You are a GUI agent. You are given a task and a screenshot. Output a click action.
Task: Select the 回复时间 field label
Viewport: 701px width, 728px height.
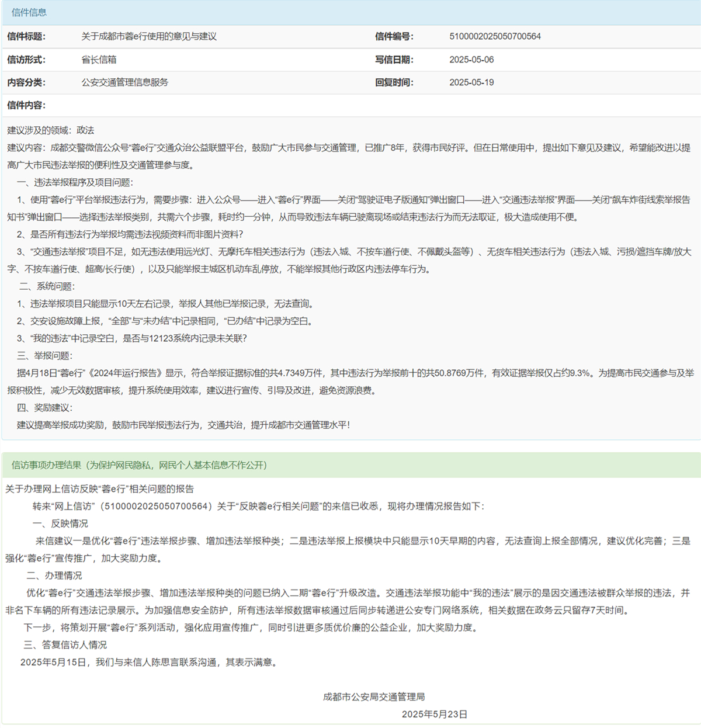pyautogui.click(x=394, y=82)
